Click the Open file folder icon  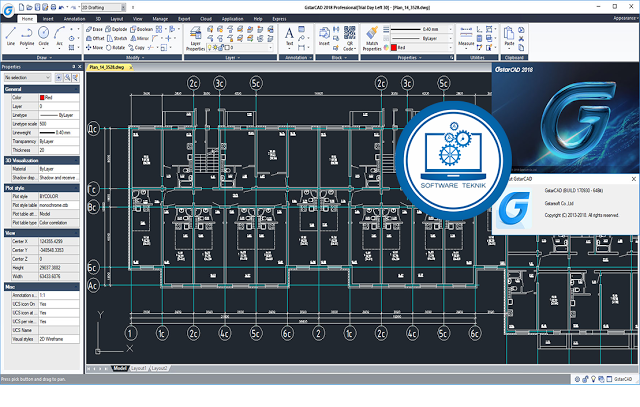coord(30,7)
